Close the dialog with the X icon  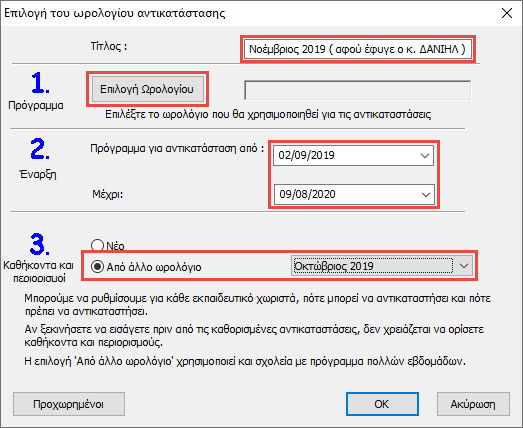coord(507,13)
